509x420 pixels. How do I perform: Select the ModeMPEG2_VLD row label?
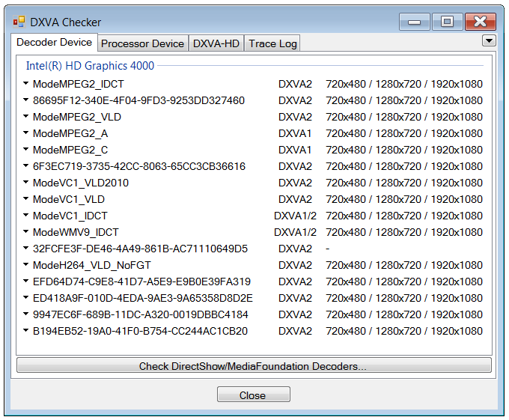click(77, 117)
